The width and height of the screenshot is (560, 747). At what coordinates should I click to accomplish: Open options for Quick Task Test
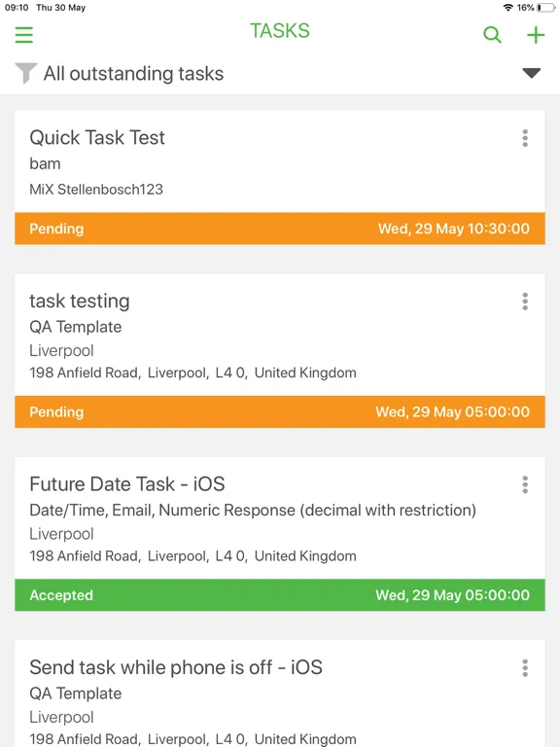pos(525,138)
